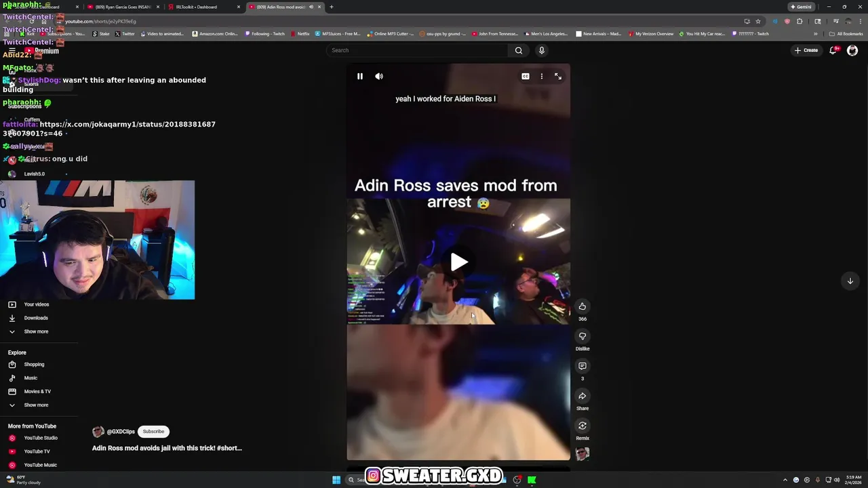Open the Twitter bookmark
868x488 pixels.
coord(125,34)
